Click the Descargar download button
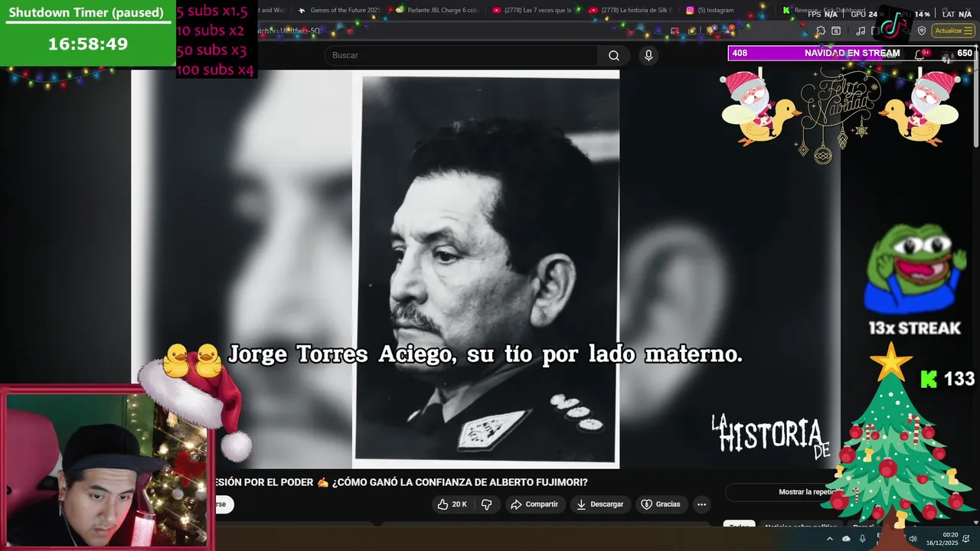The width and height of the screenshot is (980, 551). point(600,504)
